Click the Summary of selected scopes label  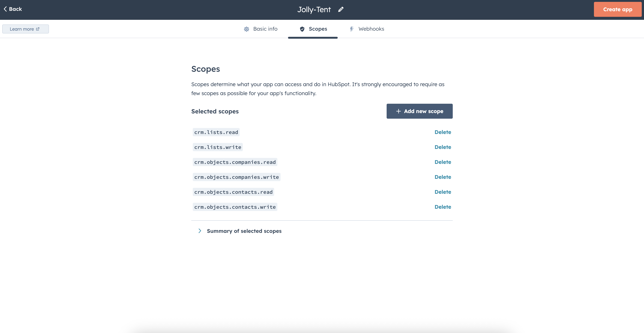click(x=244, y=231)
